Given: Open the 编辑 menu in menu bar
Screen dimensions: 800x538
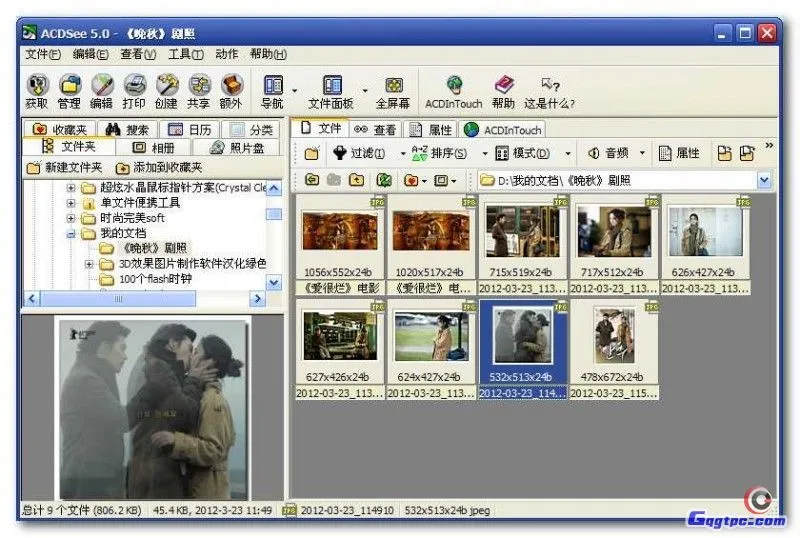Looking at the screenshot, I should click(90, 54).
